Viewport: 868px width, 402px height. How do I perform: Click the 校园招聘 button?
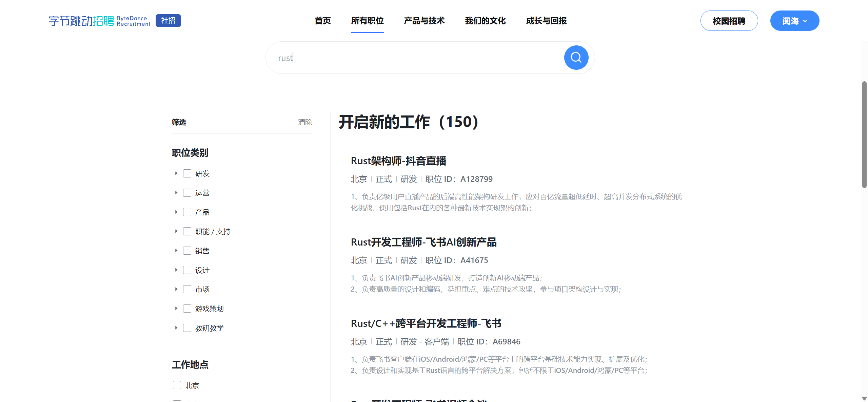coord(729,21)
